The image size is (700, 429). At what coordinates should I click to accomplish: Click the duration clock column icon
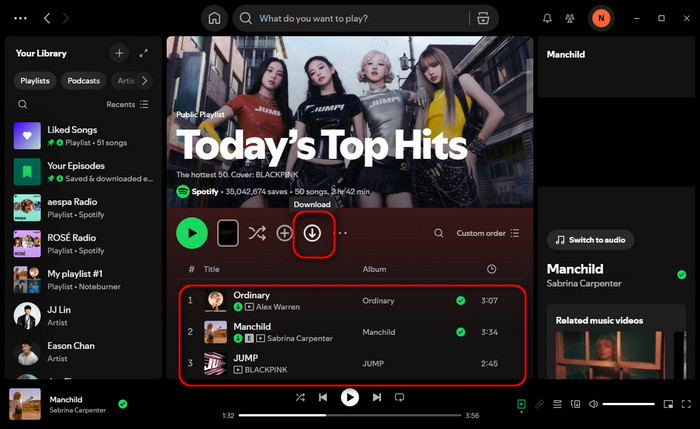pyautogui.click(x=491, y=269)
